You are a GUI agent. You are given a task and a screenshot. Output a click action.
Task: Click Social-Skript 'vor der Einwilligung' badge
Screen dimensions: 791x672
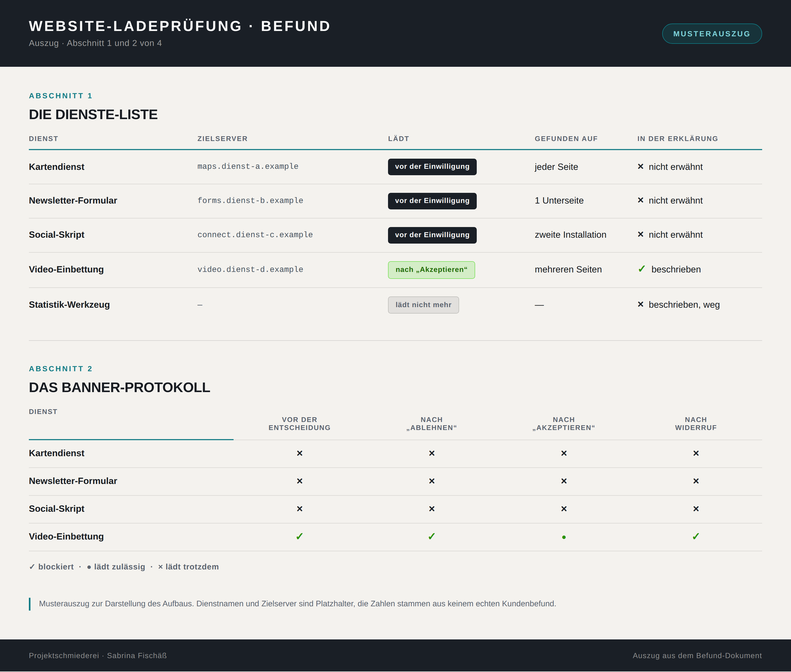click(432, 235)
